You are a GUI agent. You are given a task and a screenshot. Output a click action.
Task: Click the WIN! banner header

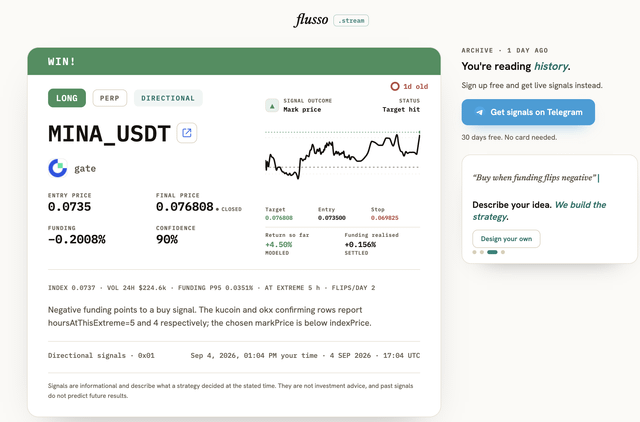tap(234, 61)
